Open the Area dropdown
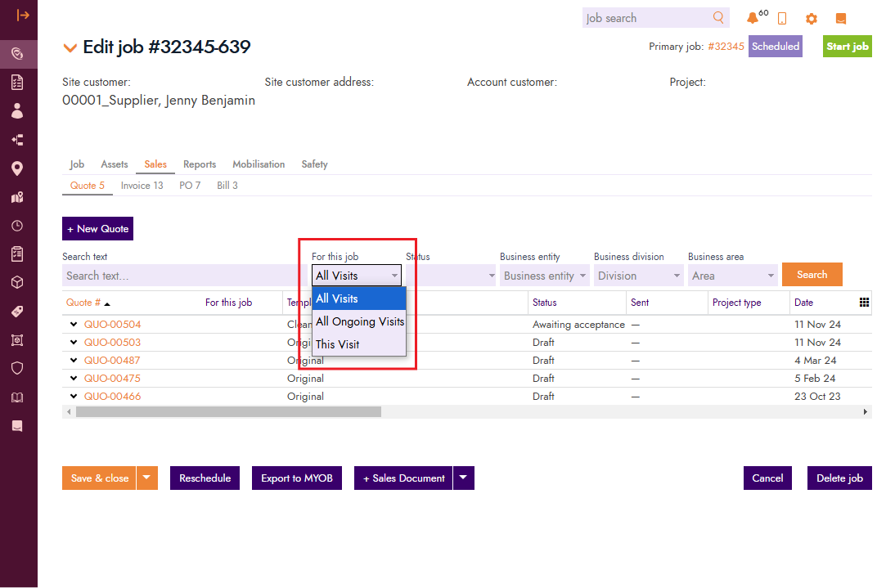Screen dimensions: 877x588 (x=732, y=276)
